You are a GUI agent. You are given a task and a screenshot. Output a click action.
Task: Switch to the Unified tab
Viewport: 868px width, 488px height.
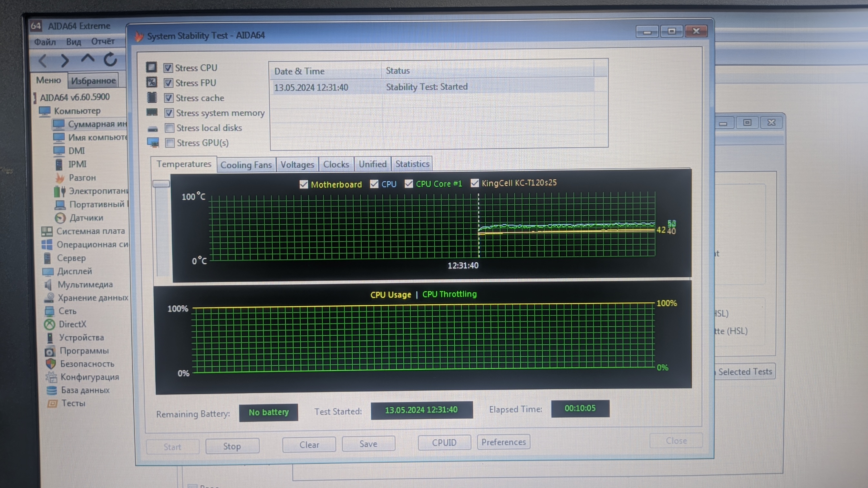click(372, 164)
